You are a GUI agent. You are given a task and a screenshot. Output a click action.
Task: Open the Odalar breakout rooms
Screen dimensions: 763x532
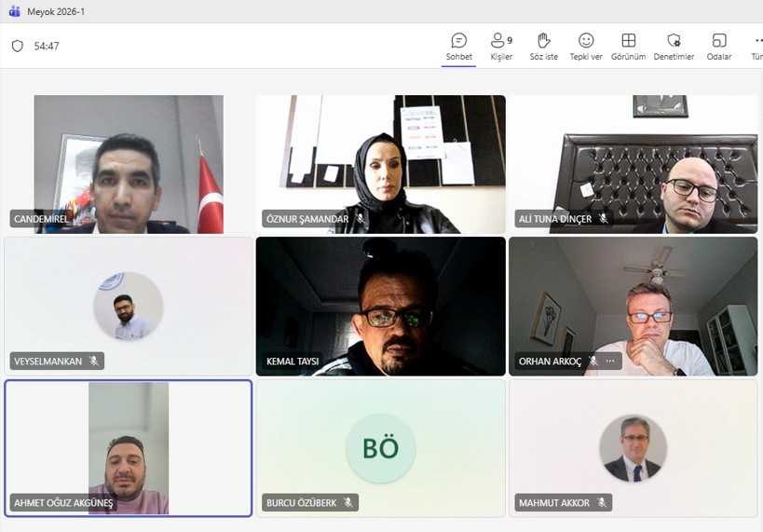[718, 47]
